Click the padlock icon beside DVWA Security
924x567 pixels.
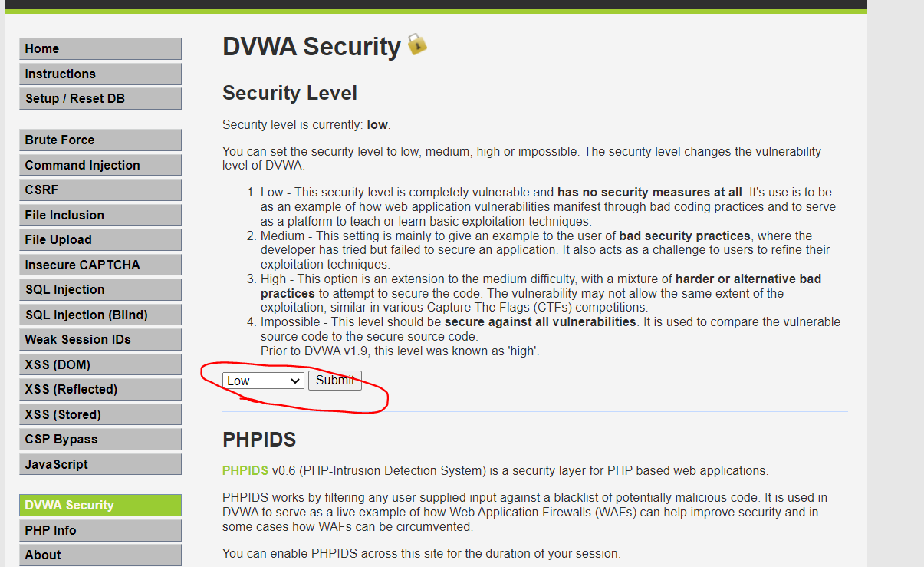pyautogui.click(x=416, y=44)
